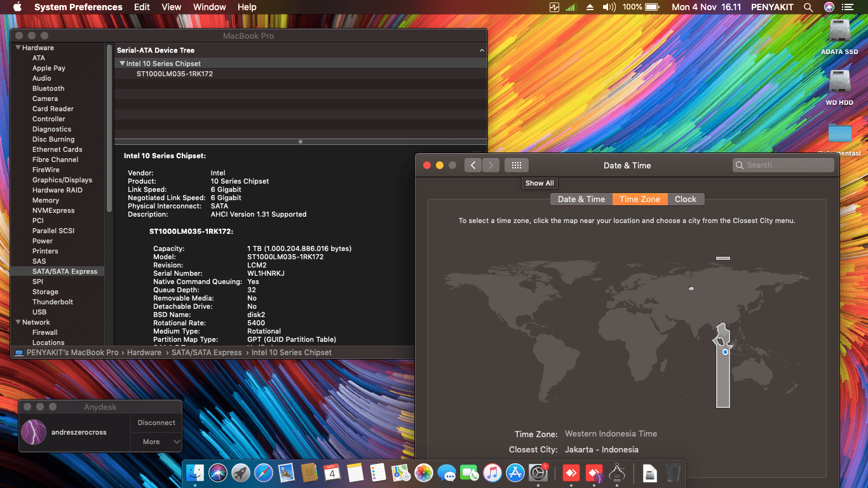Open the WD HDD desktop drive
The image size is (868, 488).
click(839, 88)
